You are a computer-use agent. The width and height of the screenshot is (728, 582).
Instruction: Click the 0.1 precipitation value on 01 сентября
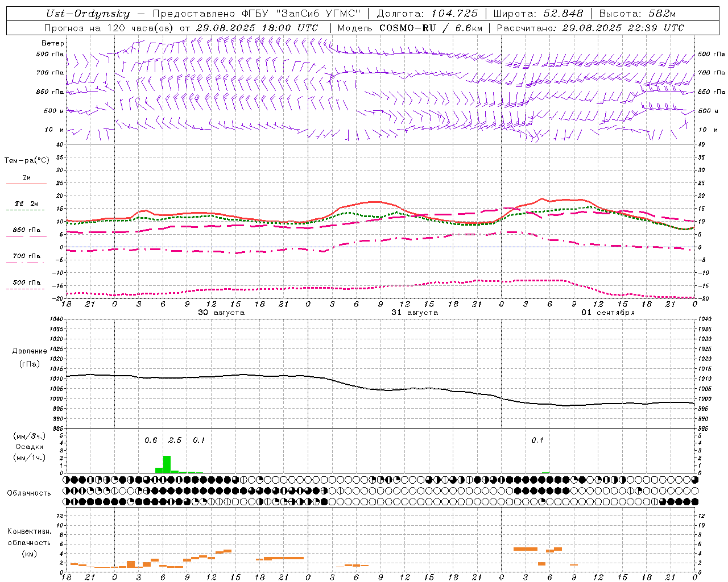coord(537,440)
